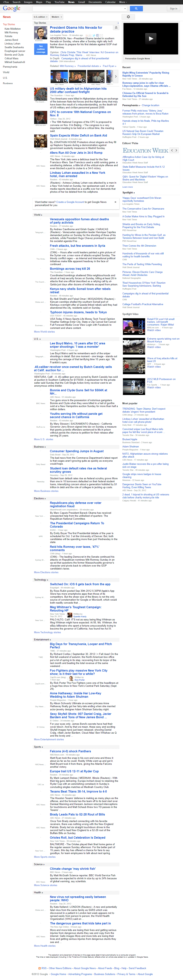Image resolution: width=183 pixels, height=980 pixels.
Task: Open Documents in the top navigation bar
Action: 95,2
